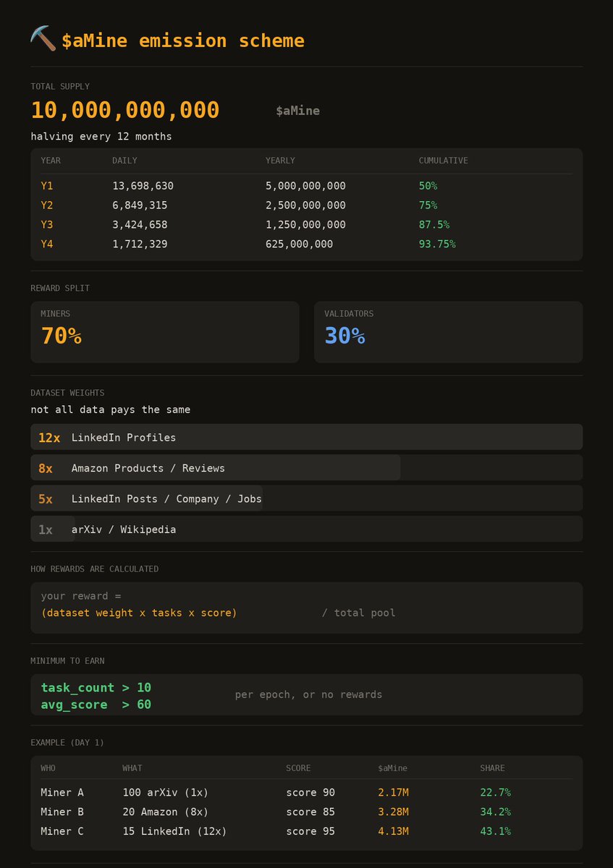
Task: Click '20 Amazon (8x)' cell
Action: (x=165, y=812)
